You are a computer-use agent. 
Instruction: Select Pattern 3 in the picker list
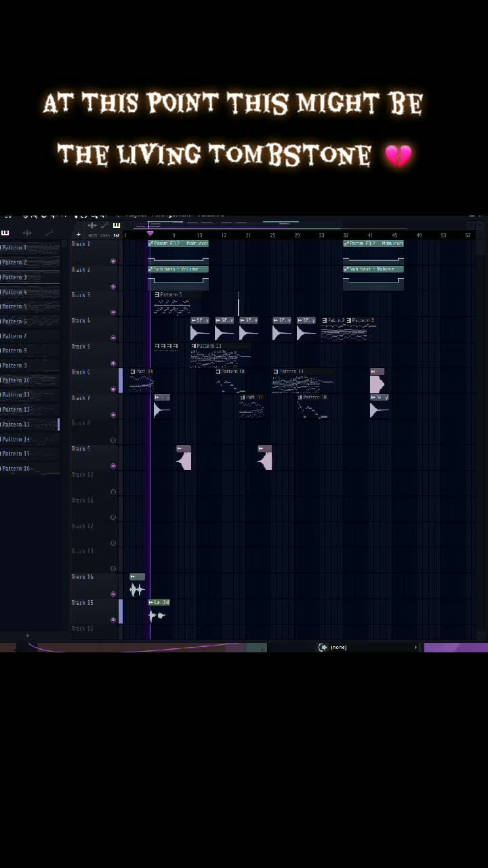point(30,277)
